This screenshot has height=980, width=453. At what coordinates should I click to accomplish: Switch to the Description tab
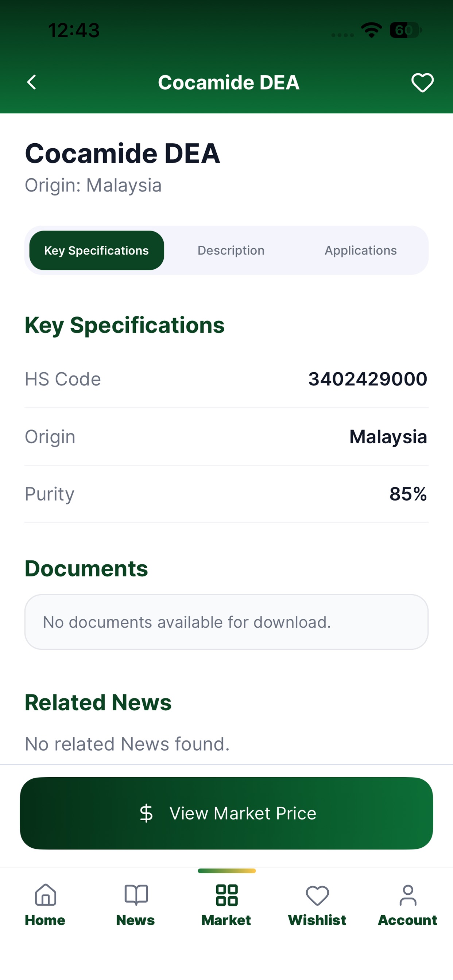tap(231, 250)
